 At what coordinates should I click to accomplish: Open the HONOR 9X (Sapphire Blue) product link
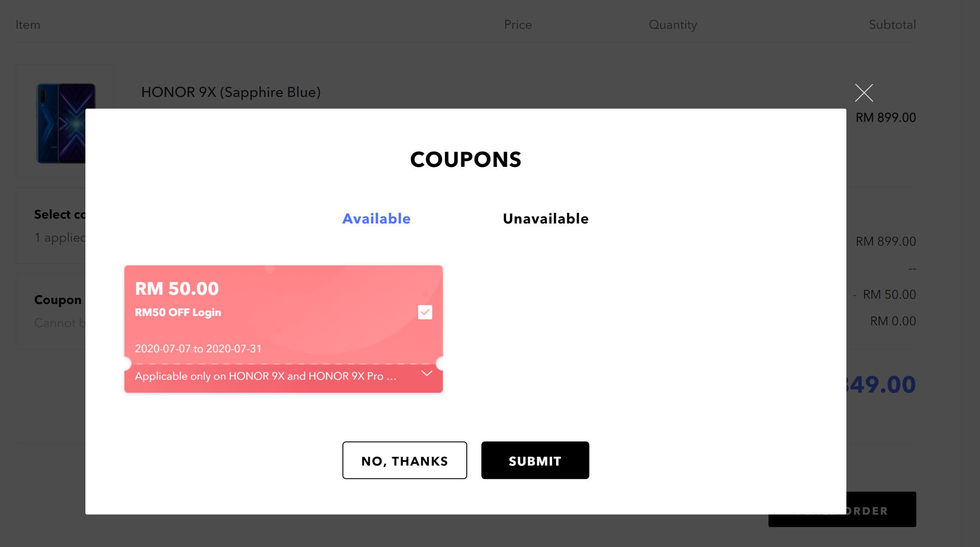click(231, 92)
